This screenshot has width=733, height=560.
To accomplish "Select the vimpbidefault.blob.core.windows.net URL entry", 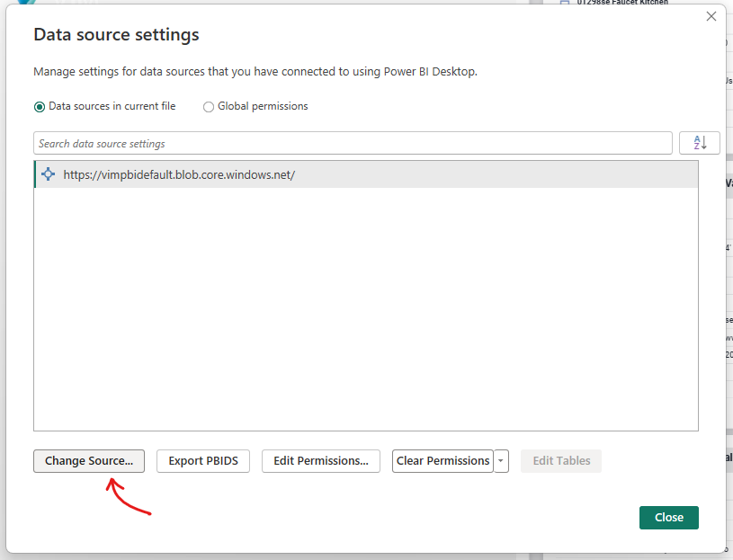I will click(x=179, y=175).
